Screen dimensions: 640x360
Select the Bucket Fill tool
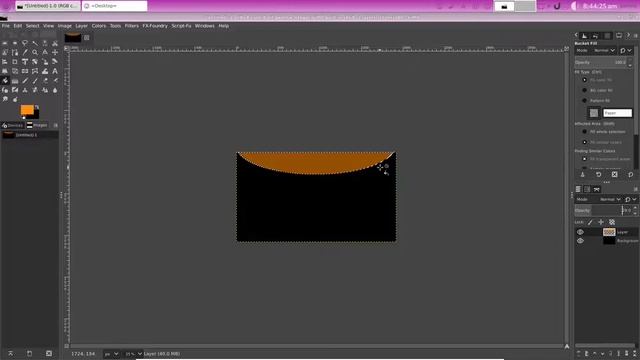(5, 81)
